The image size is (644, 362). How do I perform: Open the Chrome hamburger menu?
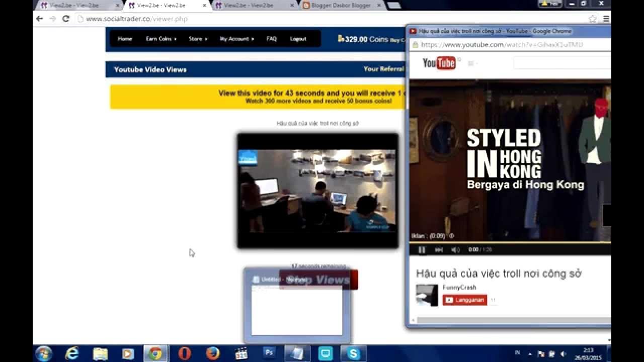point(606,19)
